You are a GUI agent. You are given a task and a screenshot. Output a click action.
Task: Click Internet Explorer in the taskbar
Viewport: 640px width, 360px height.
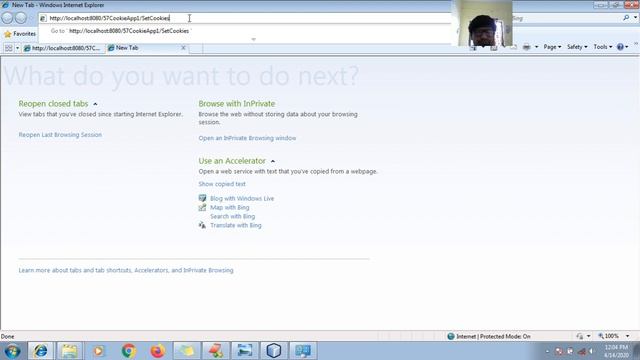point(40,351)
